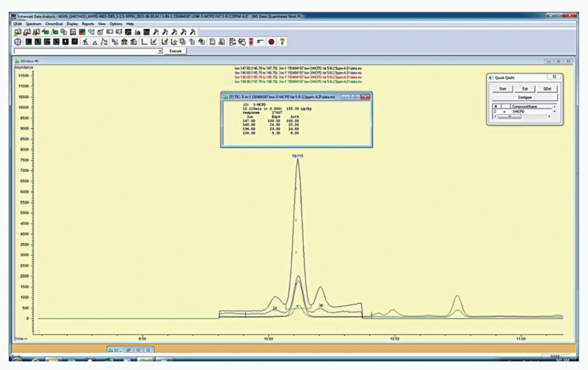The height and width of the screenshot is (370, 588).
Task: Click the Execute button
Action: pyautogui.click(x=176, y=51)
